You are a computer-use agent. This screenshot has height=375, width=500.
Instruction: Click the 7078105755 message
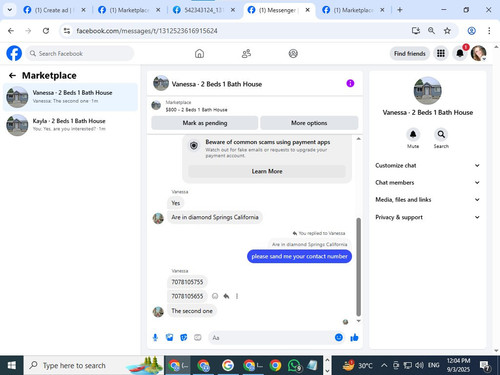(187, 282)
